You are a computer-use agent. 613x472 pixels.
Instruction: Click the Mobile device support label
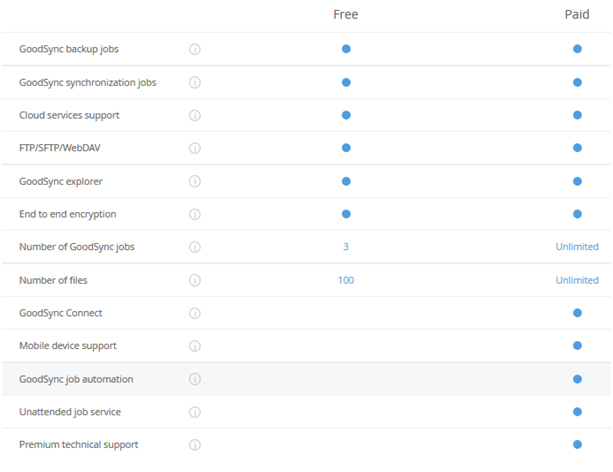click(68, 346)
